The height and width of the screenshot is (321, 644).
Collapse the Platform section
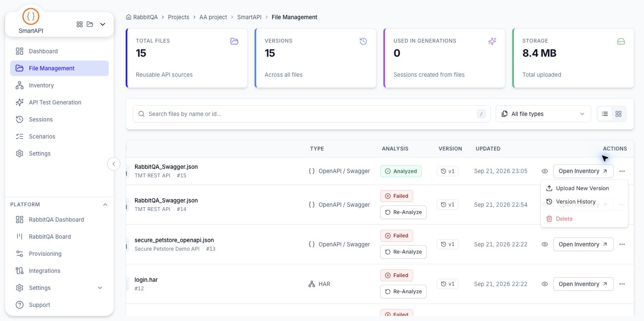coord(105,205)
